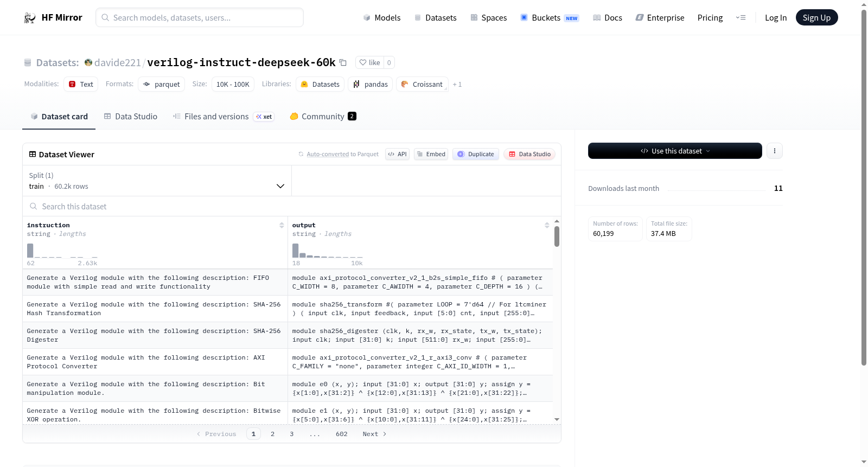Click the HF Mirror logo icon
This screenshot has width=868, height=467.
coord(29,18)
